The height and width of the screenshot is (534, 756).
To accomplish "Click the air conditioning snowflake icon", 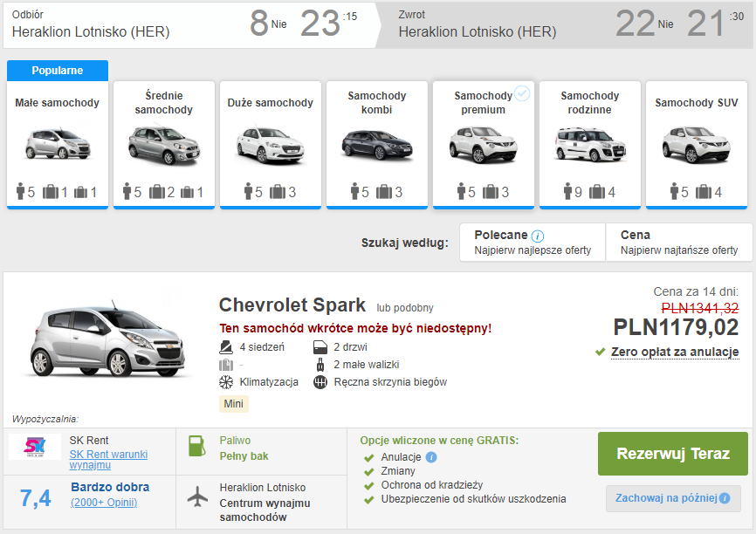I will [225, 382].
